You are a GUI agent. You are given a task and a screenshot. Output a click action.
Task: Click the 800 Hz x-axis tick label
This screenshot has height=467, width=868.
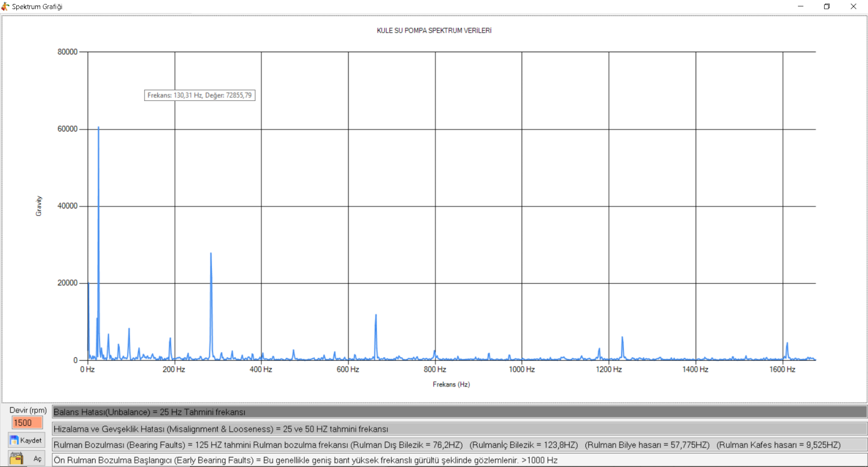pyautogui.click(x=435, y=369)
